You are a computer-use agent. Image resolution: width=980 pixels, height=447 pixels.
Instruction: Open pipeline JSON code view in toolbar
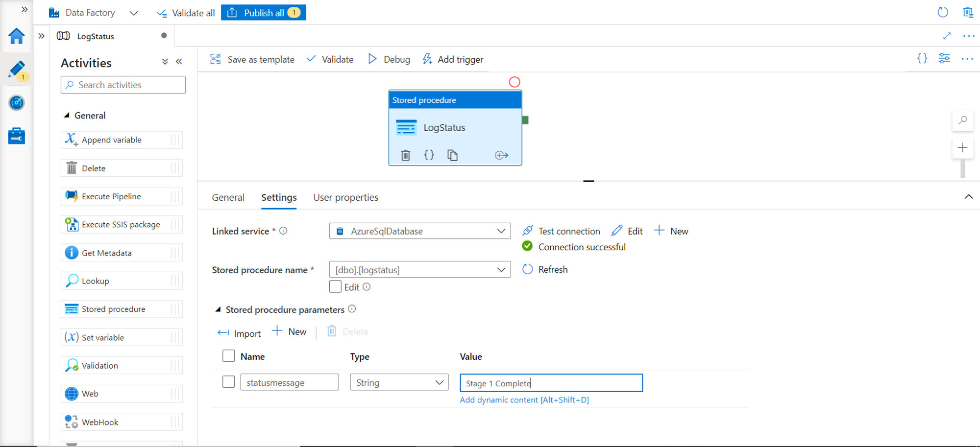click(x=922, y=59)
